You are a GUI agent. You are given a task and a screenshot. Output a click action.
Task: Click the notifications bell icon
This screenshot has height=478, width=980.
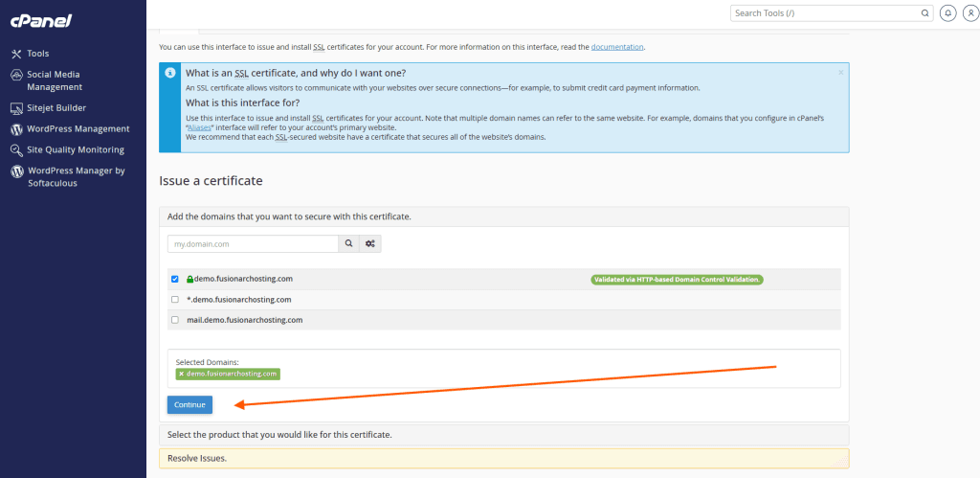click(948, 12)
